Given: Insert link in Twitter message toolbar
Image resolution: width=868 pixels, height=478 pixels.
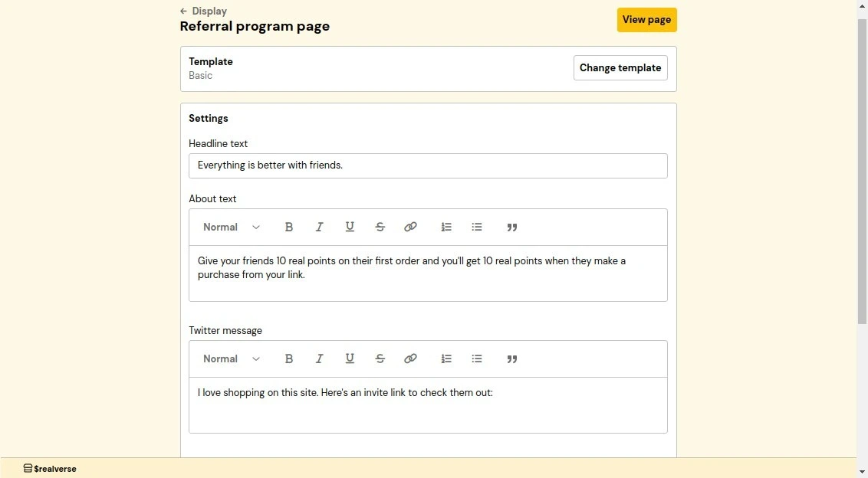Looking at the screenshot, I should pos(410,359).
